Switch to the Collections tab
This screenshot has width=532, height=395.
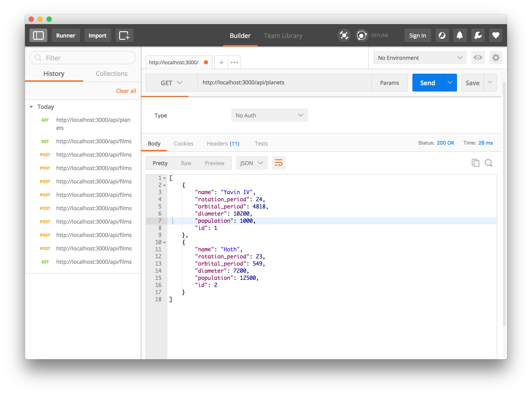111,74
